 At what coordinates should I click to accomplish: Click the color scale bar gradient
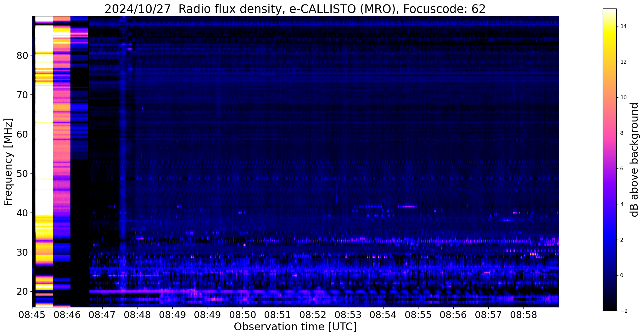(x=609, y=160)
